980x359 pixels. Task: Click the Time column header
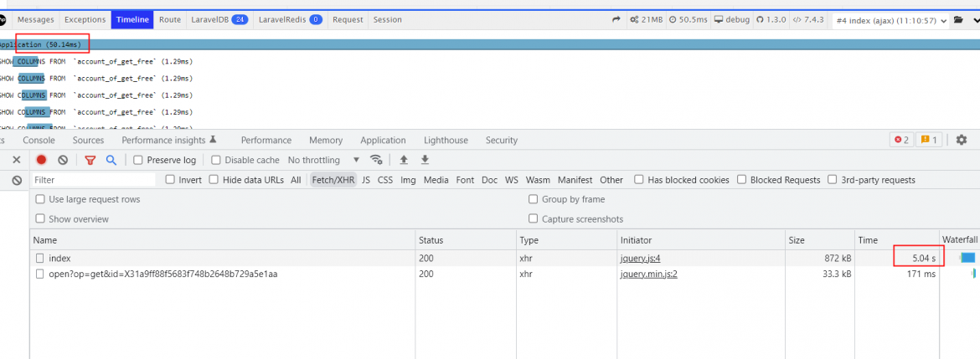coord(897,239)
